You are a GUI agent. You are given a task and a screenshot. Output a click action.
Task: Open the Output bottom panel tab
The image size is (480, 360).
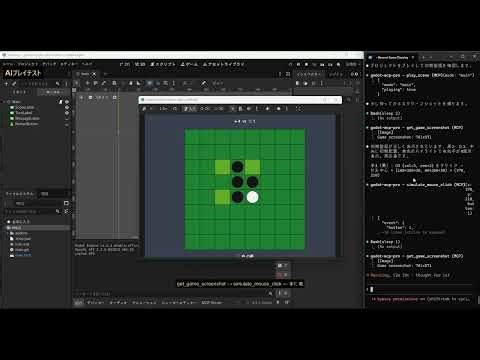tap(78, 303)
